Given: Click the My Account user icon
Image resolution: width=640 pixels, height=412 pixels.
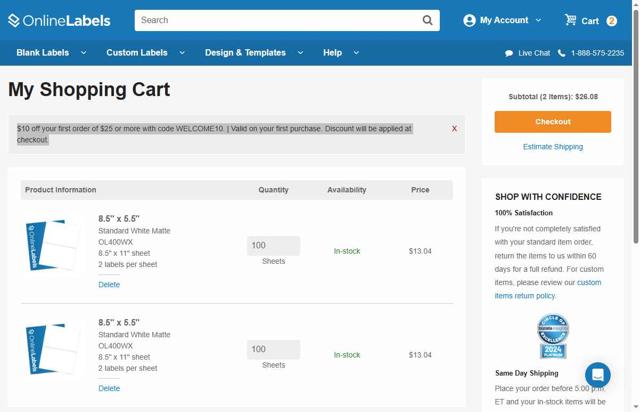Looking at the screenshot, I should [x=469, y=20].
